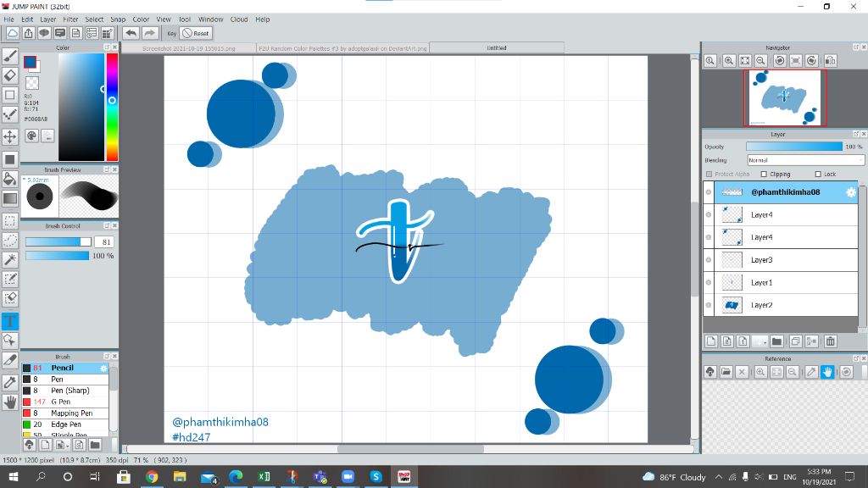Click the Reference panel open-folder icon
The height and width of the screenshot is (488, 868).
pos(726,373)
